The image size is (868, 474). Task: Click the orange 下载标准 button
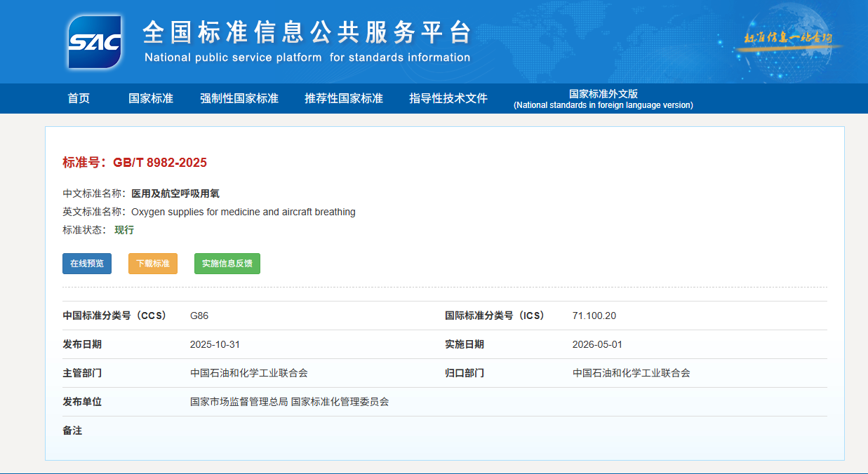pos(153,264)
